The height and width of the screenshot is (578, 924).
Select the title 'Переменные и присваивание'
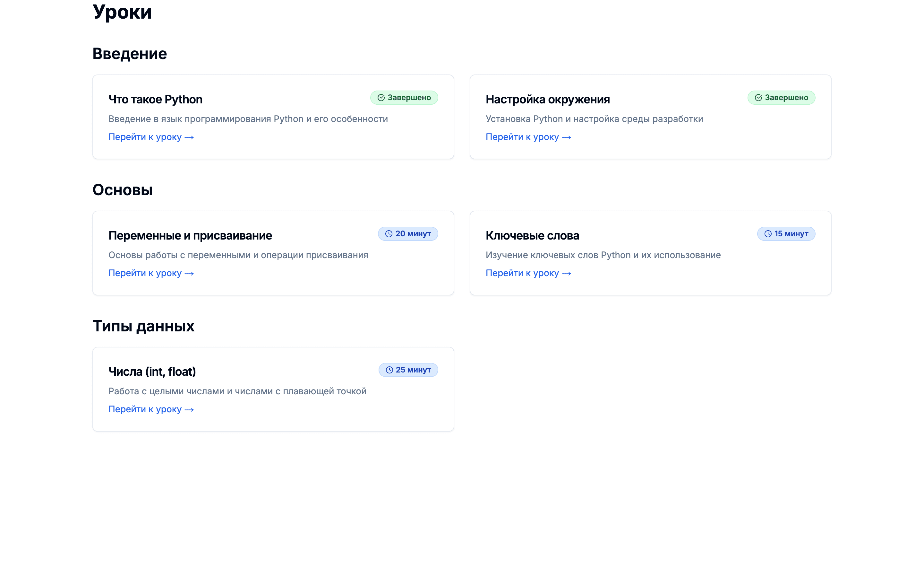point(190,235)
